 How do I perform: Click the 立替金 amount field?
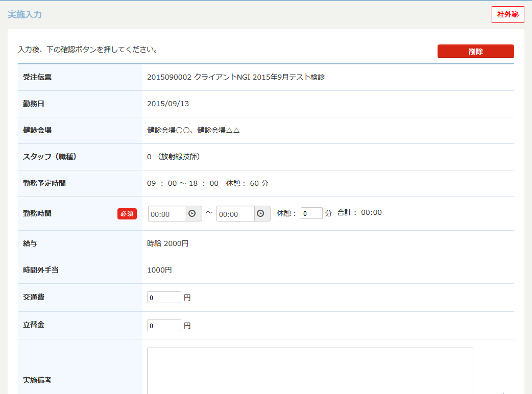coord(164,326)
